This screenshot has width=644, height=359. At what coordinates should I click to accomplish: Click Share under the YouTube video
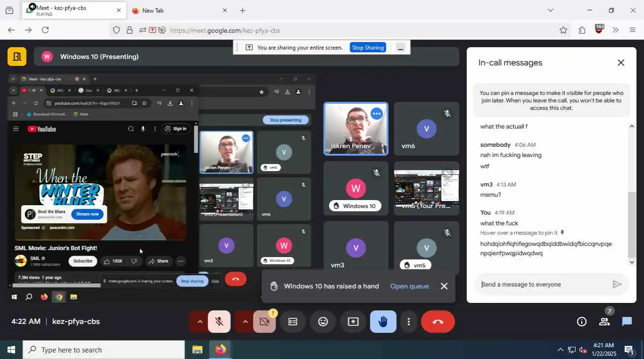[x=159, y=261]
